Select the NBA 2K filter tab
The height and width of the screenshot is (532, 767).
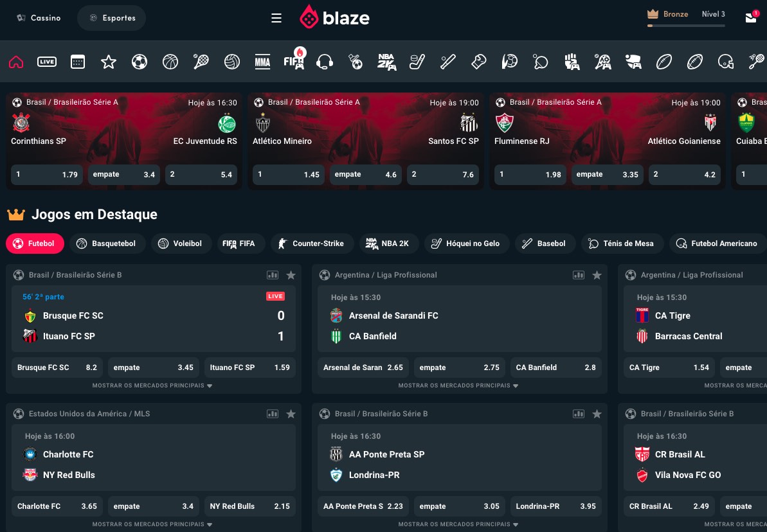pyautogui.click(x=389, y=244)
